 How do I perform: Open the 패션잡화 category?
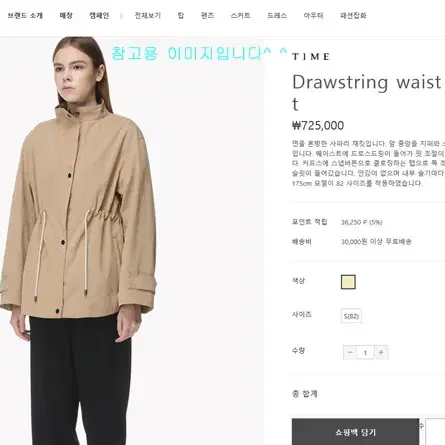click(353, 16)
